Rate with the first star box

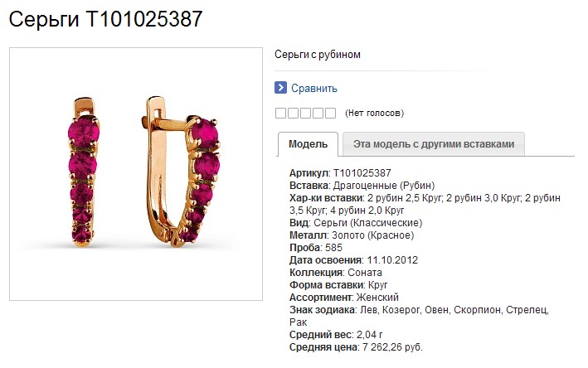click(280, 114)
